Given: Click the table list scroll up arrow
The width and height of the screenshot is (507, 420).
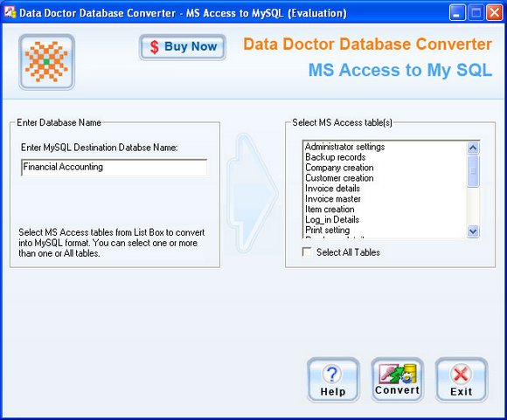Looking at the screenshot, I should click(473, 148).
